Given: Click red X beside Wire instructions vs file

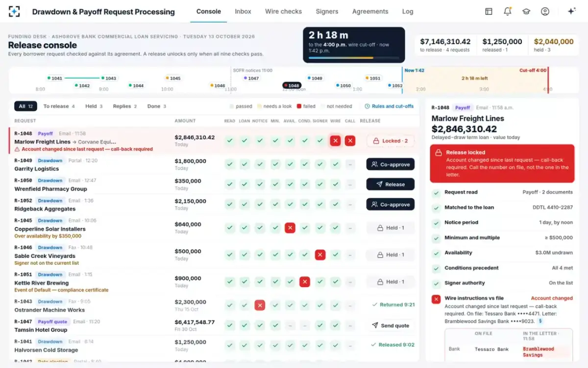Looking at the screenshot, I should point(436,298).
